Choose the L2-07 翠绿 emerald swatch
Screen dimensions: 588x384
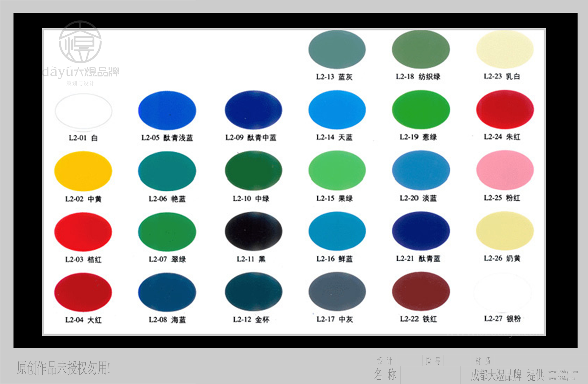point(167,232)
